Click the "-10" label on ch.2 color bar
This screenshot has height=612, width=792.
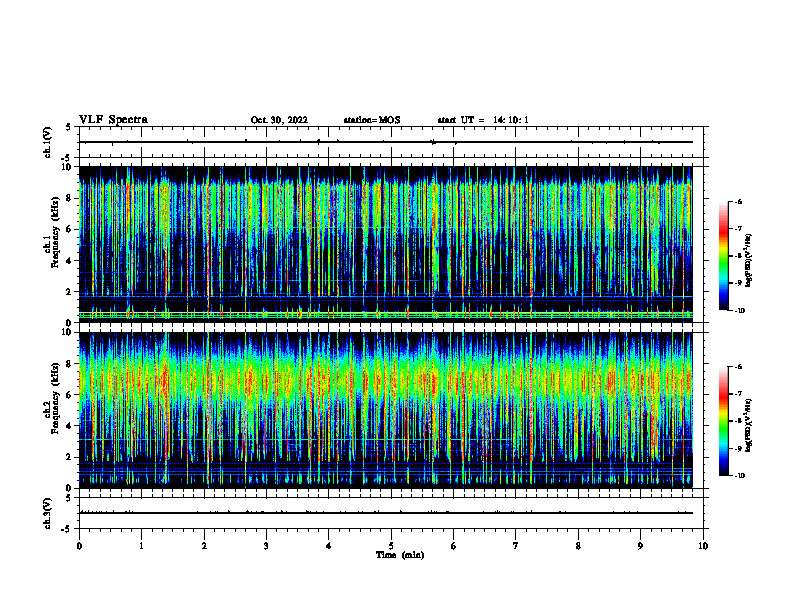740,476
